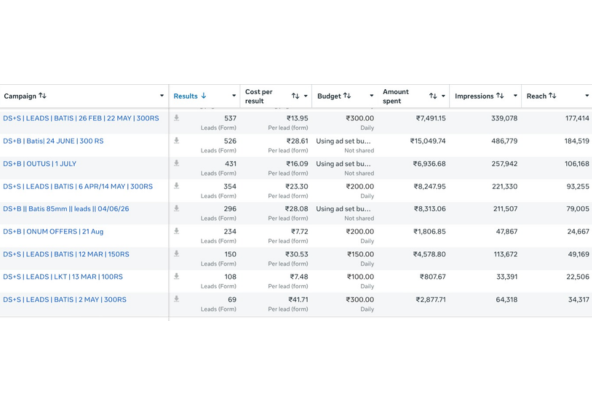Image resolution: width=592 pixels, height=405 pixels.
Task: Click the Impressions column header label
Action: pos(474,96)
